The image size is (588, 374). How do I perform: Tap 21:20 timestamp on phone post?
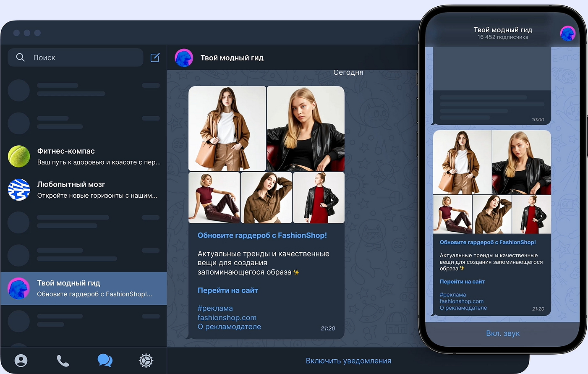[538, 309]
